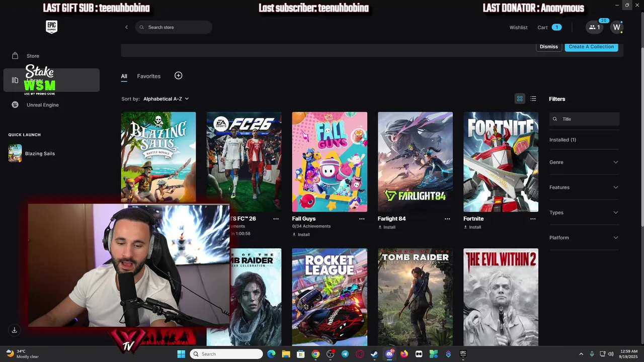The image size is (644, 362).
Task: Expand the Types filter
Action: 584,213
